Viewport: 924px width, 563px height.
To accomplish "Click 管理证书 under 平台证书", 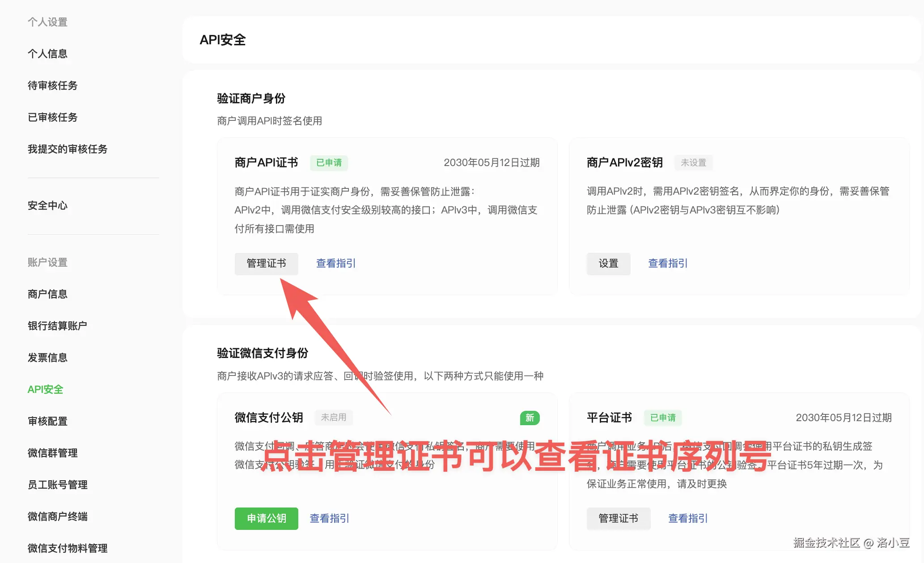I will (618, 518).
